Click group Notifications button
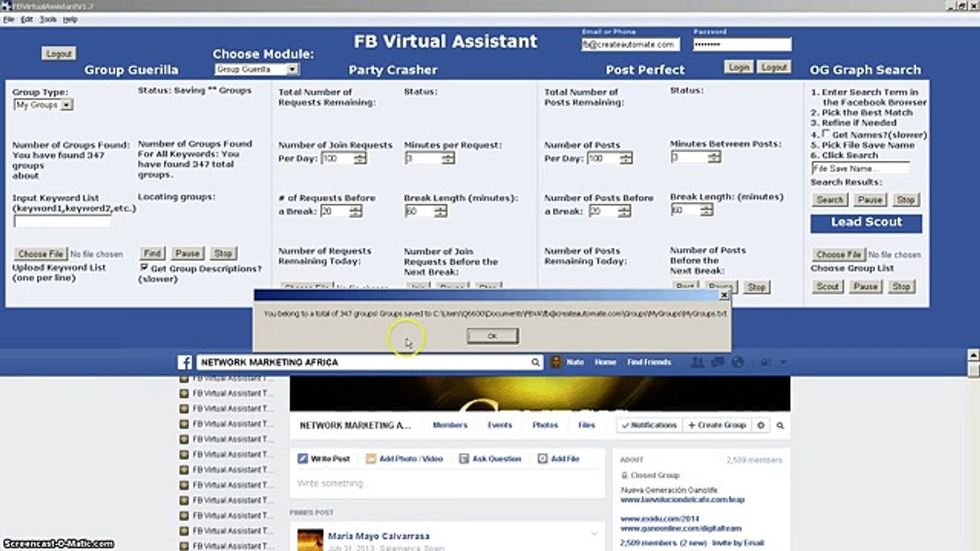This screenshot has height=551, width=980. click(649, 425)
